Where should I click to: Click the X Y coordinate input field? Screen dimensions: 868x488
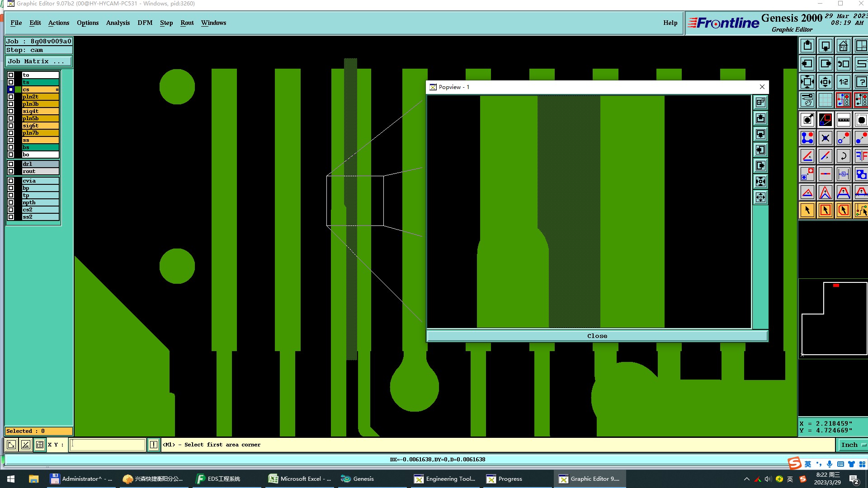pos(108,445)
